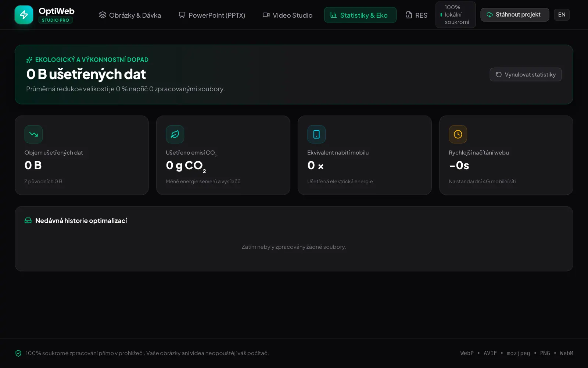Click the sparkle icon beside Ekologický a výkonnostní dopad
The image size is (588, 368).
point(29,60)
